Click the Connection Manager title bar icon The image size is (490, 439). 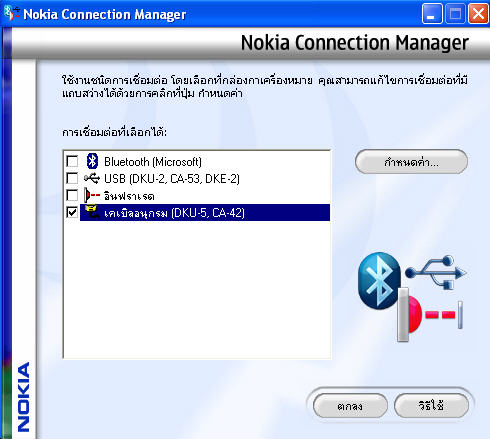coord(12,13)
